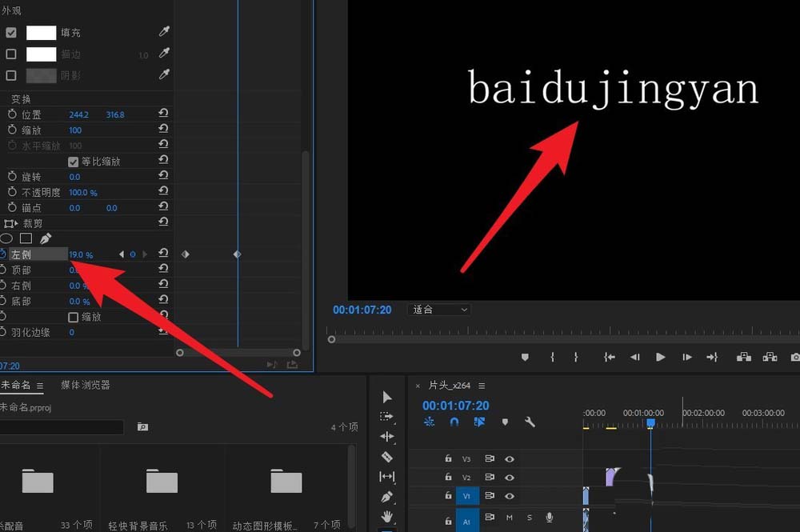The width and height of the screenshot is (800, 532).
Task: Target video track V1
Action: [467, 496]
